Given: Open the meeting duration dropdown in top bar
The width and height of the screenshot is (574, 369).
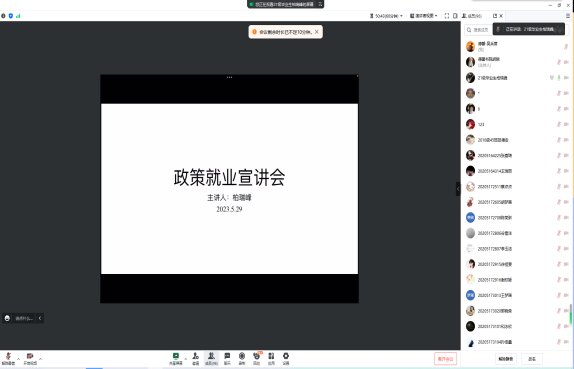Looking at the screenshot, I should 386,16.
